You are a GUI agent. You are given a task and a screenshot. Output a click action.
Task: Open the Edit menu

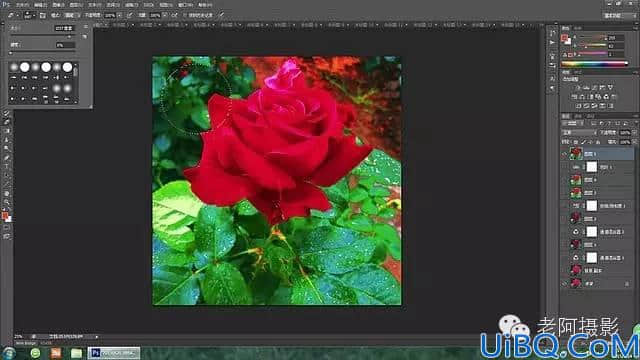coord(40,5)
